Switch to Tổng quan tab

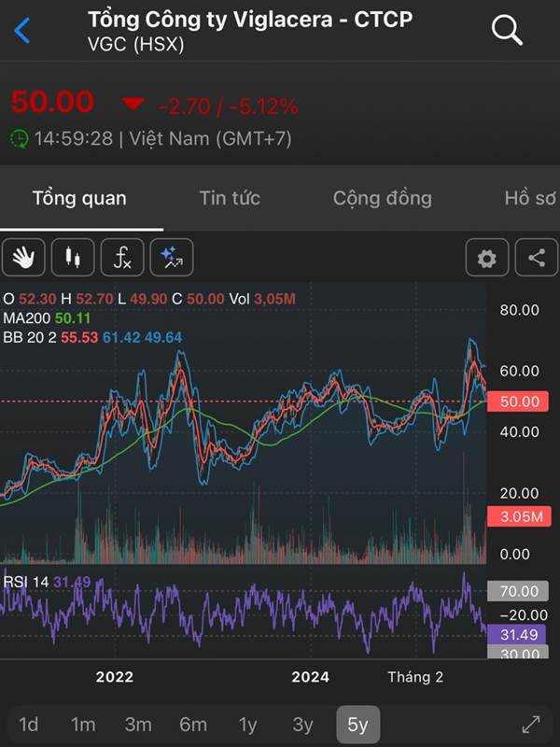(x=79, y=198)
